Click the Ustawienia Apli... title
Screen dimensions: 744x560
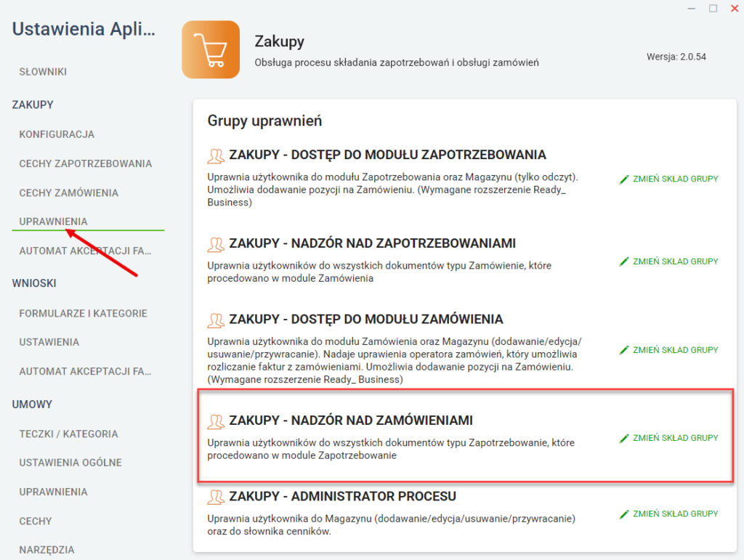(x=84, y=29)
